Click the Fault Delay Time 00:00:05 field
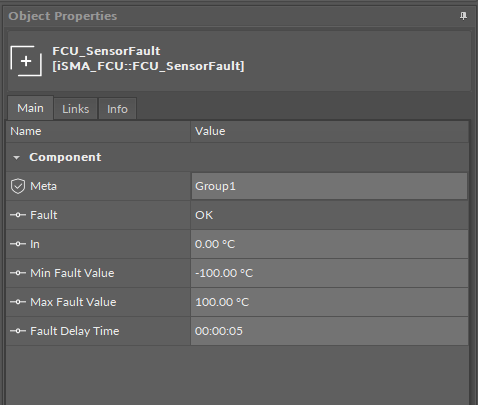The width and height of the screenshot is (478, 405). [329, 331]
